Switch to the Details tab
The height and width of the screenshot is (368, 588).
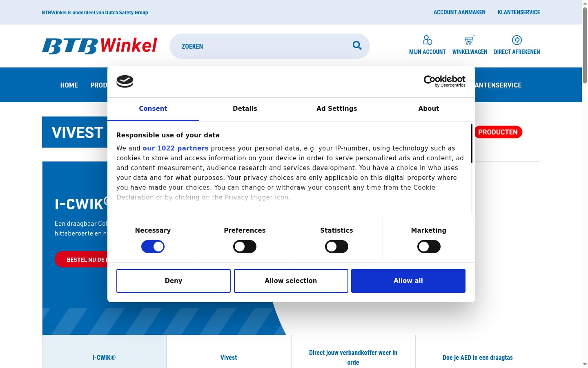click(x=245, y=109)
